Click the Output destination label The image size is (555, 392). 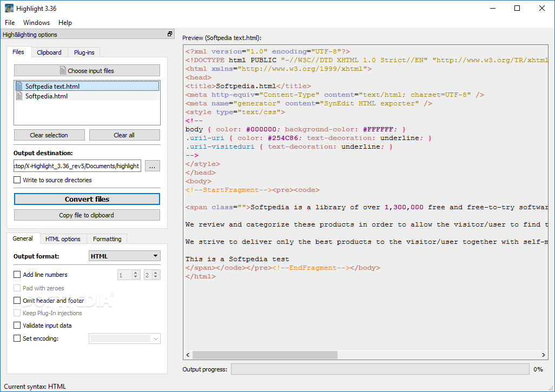(x=43, y=153)
